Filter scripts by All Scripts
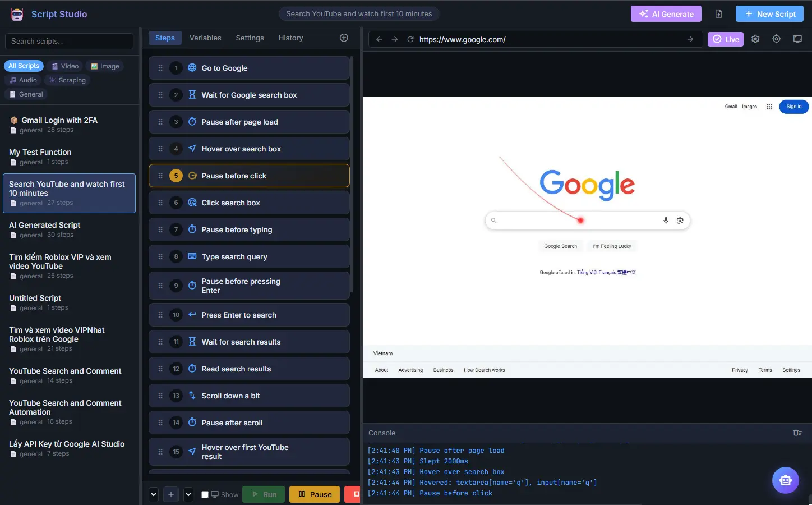The height and width of the screenshot is (505, 812). 24,66
